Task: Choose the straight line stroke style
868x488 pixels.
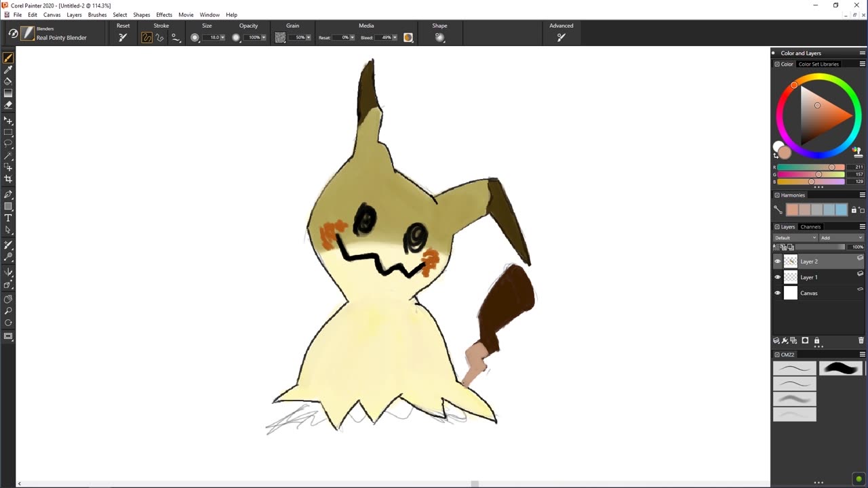Action: tap(160, 37)
